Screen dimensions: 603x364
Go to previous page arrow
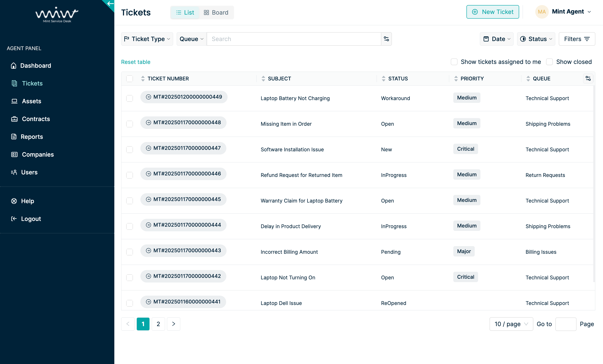pyautogui.click(x=128, y=324)
